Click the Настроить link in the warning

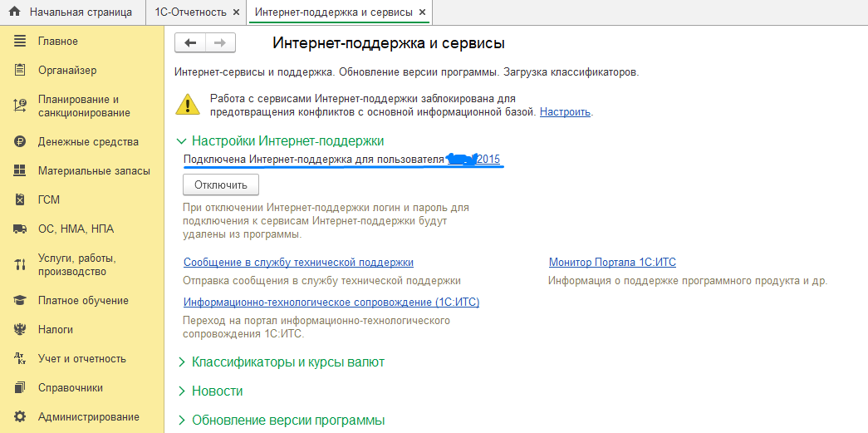point(565,112)
